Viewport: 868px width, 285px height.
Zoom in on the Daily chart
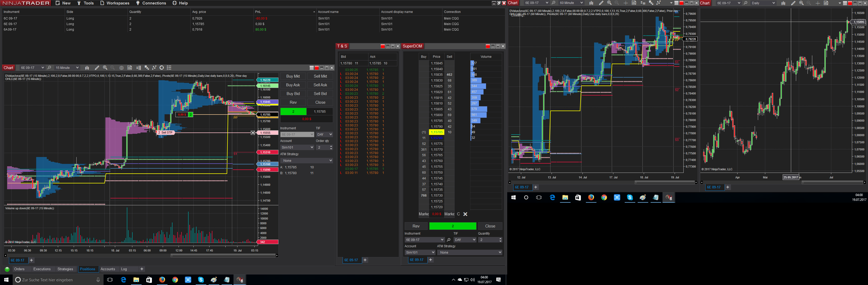tap(801, 3)
